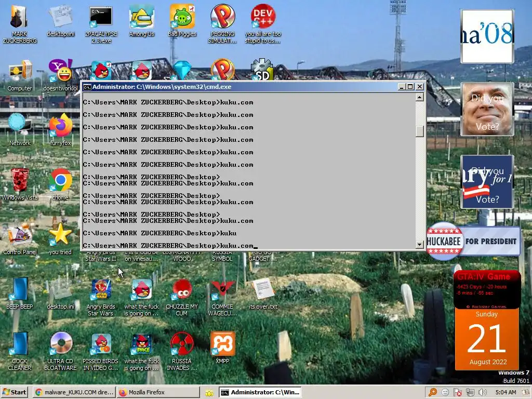This screenshot has width=532, height=399.
Task: Click the cmd vertical scrollbar thumb
Action: [x=420, y=131]
